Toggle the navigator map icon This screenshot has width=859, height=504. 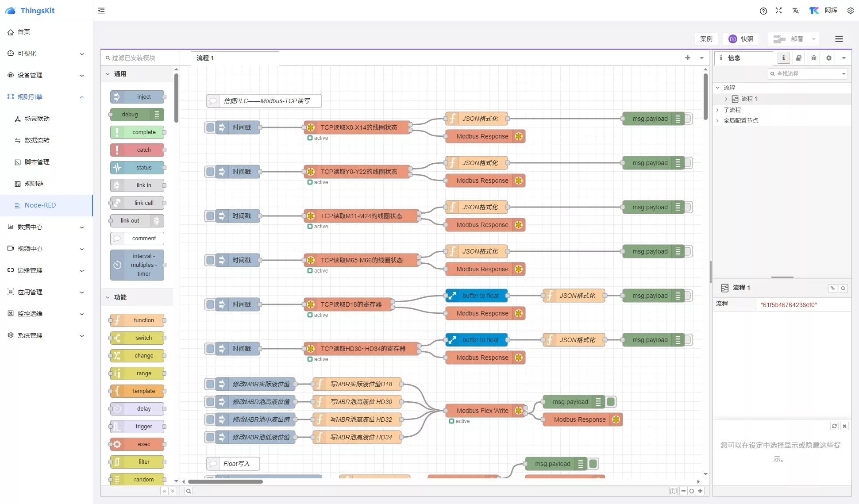(673, 491)
